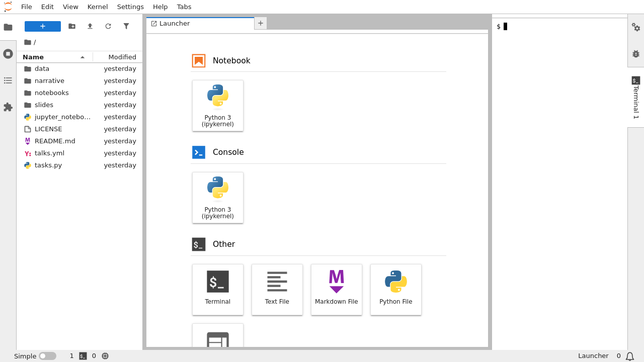The width and height of the screenshot is (644, 362).
Task: Open the Running Terminals and Kernels sidebar
Action: click(8, 54)
